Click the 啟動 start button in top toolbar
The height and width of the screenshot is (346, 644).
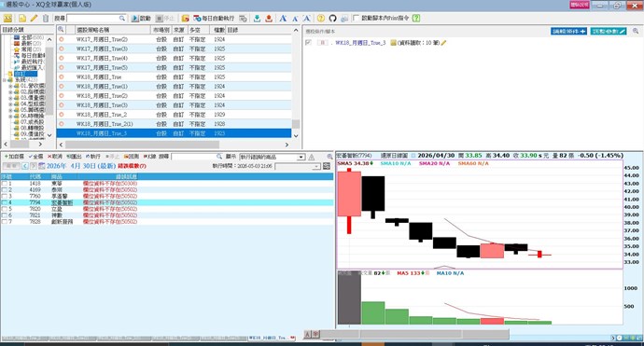pos(141,19)
